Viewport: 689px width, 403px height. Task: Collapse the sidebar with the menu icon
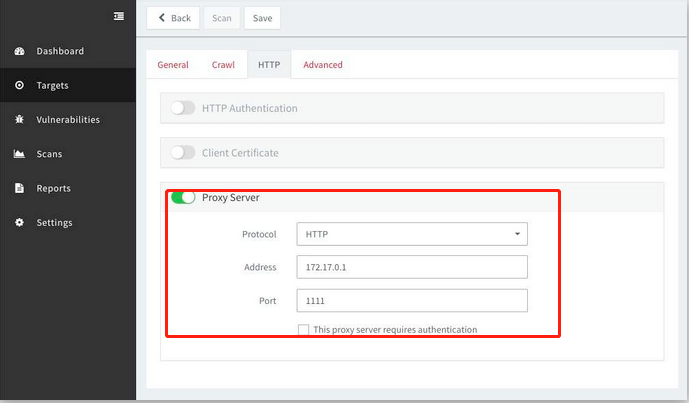[x=119, y=16]
